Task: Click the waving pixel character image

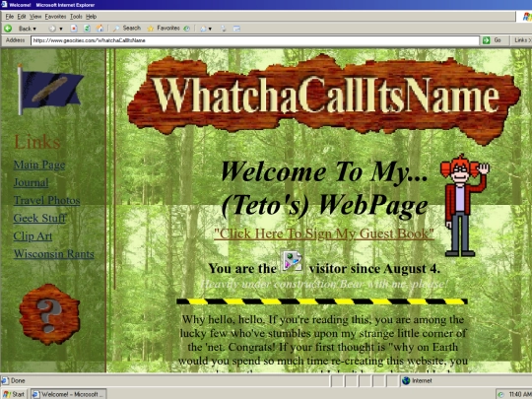Action: click(x=464, y=206)
